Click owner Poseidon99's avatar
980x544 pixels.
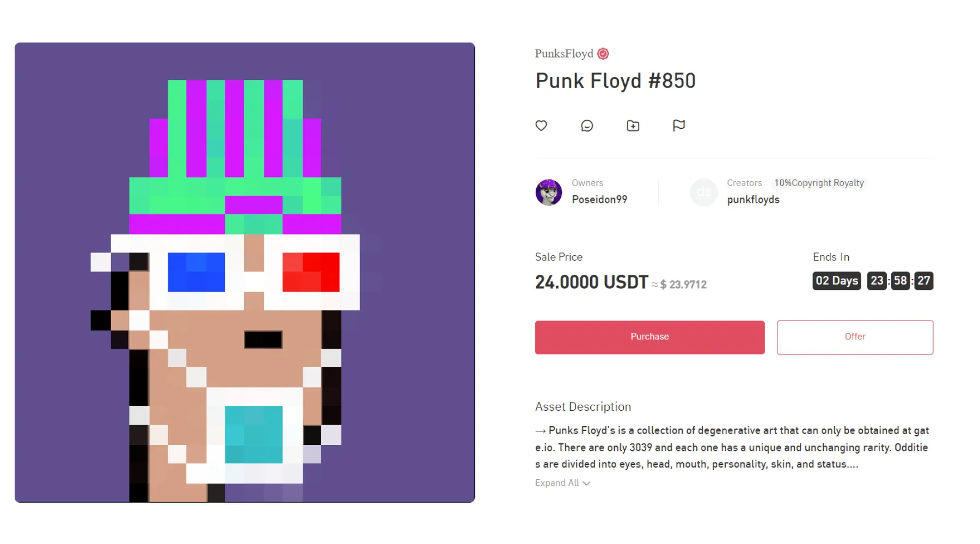coord(549,192)
